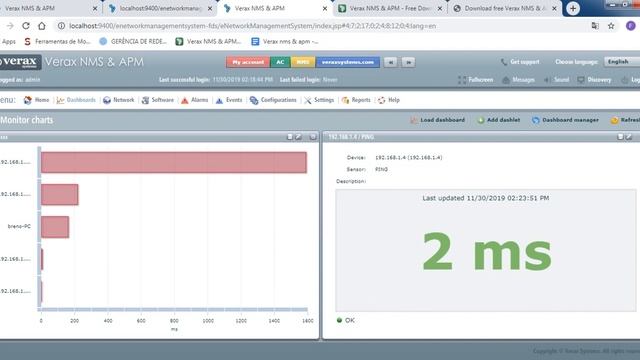The image size is (640, 360).
Task: Open the Home menu item
Action: (37, 100)
